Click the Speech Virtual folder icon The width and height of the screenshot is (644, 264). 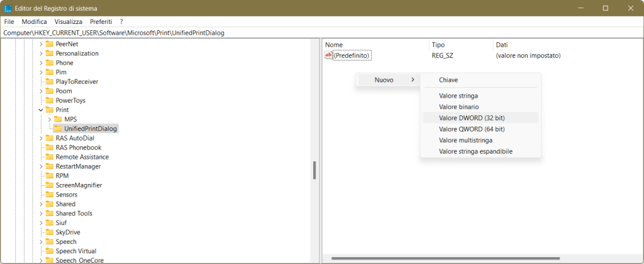point(50,251)
